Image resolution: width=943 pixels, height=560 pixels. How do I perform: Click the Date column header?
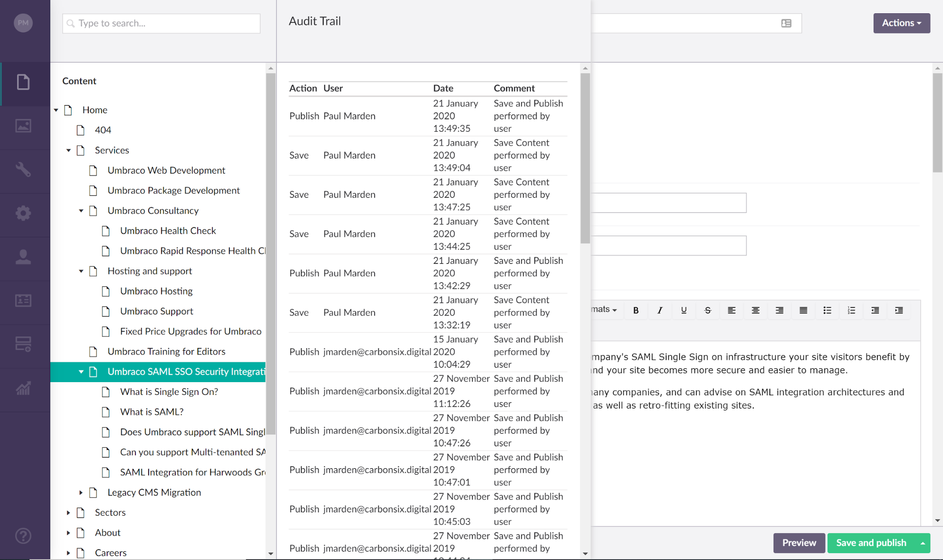pyautogui.click(x=443, y=88)
